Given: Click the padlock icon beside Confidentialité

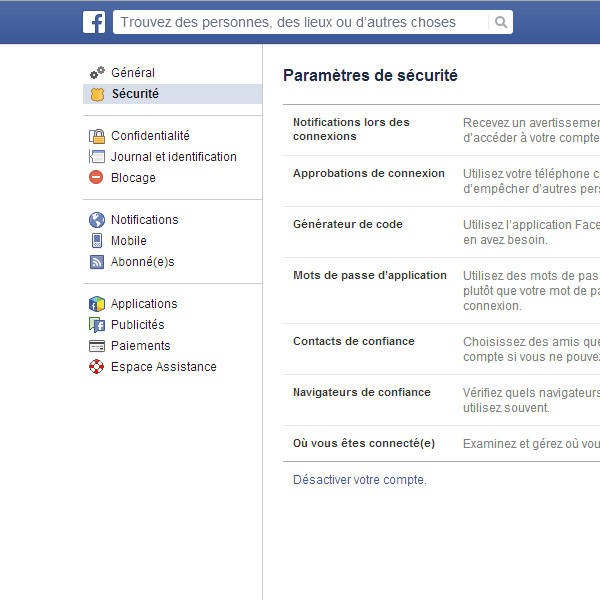Looking at the screenshot, I should tap(97, 136).
